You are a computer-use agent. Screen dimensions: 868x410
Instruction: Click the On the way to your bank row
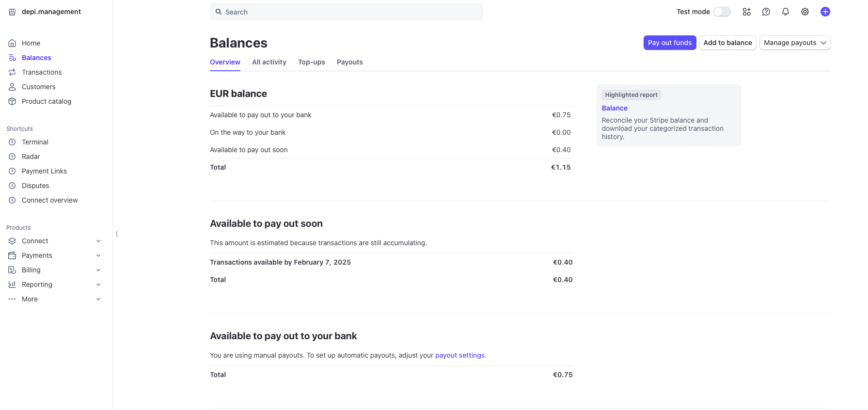391,132
